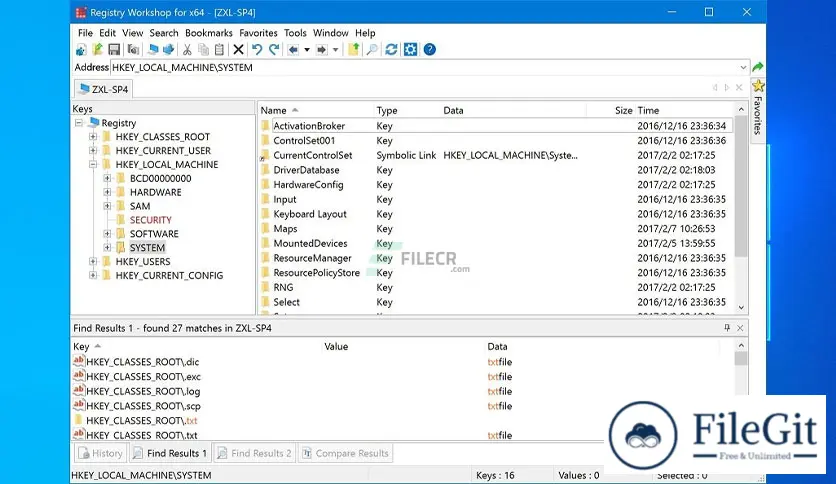Open the Back history dropdown arrow
This screenshot has width=836, height=484.
tap(307, 50)
